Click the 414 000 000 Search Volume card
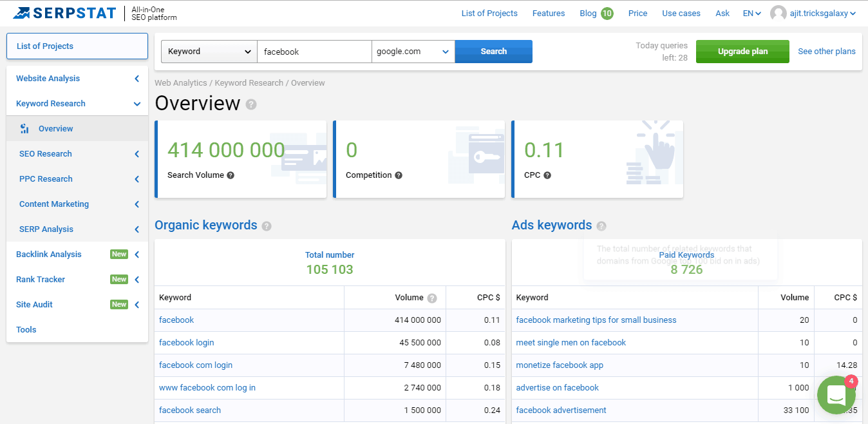This screenshot has width=868, height=424. 241,159
